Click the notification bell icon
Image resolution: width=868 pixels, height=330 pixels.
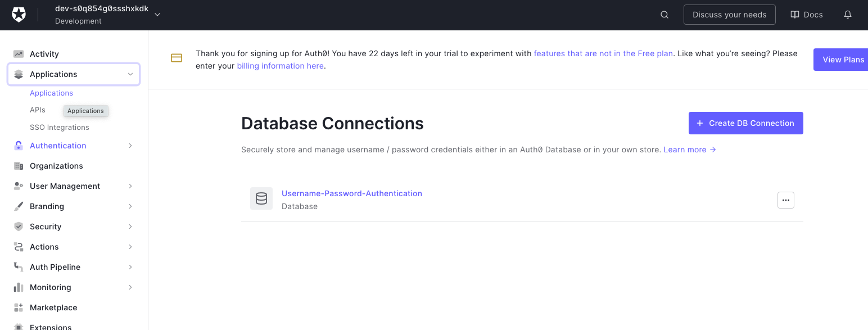pos(847,15)
